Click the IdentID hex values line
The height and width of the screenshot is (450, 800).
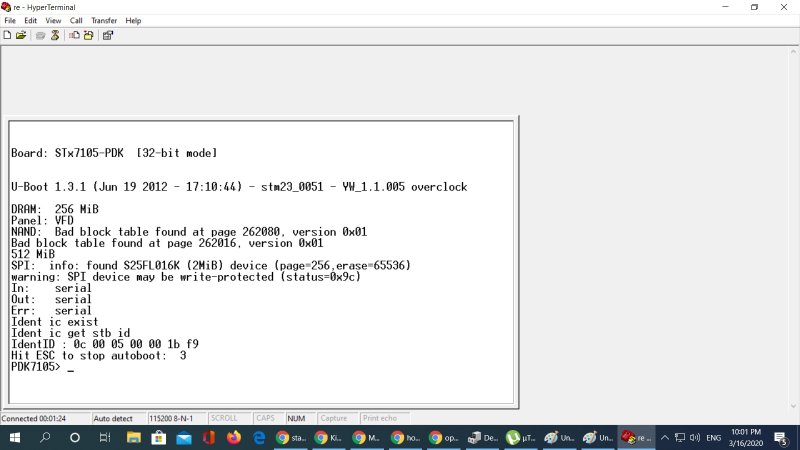pyautogui.click(x=105, y=344)
